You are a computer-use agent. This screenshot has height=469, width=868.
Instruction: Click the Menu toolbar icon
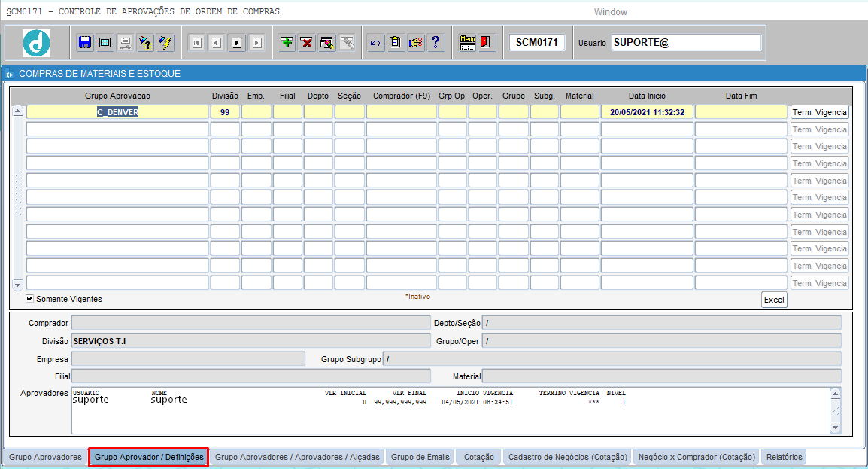tap(467, 43)
